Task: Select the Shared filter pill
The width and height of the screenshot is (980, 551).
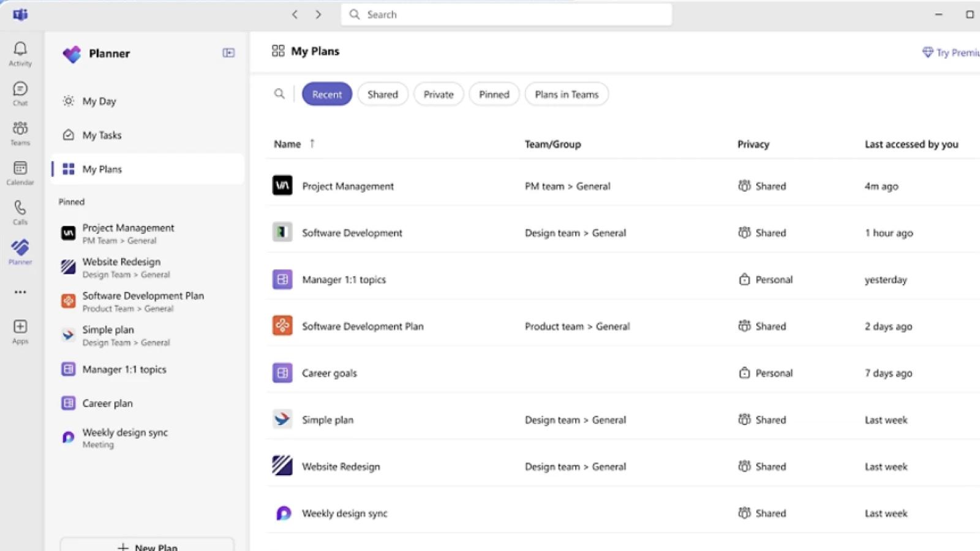Action: 383,94
